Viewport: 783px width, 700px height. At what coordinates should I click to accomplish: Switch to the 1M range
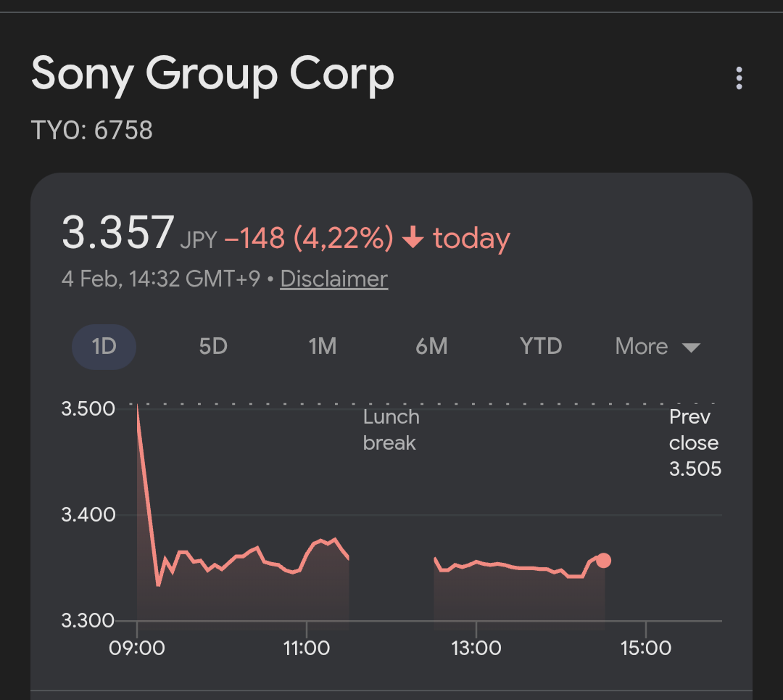[x=323, y=347]
